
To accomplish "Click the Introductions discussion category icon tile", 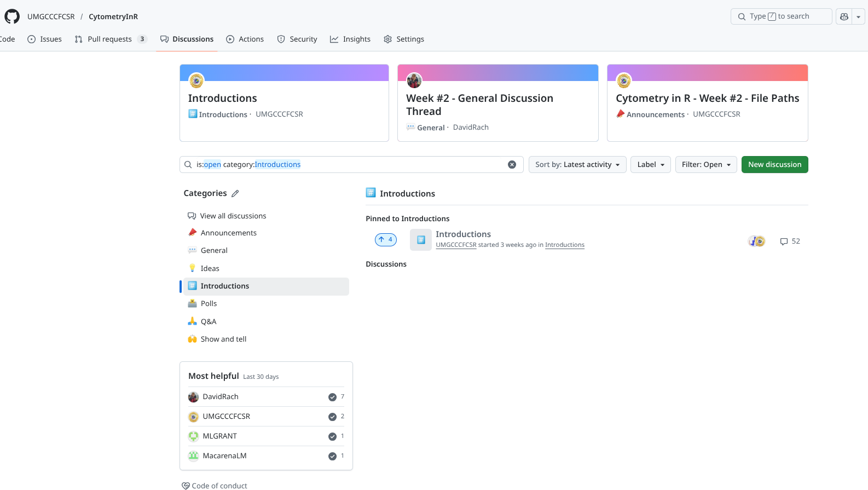I will coord(420,240).
